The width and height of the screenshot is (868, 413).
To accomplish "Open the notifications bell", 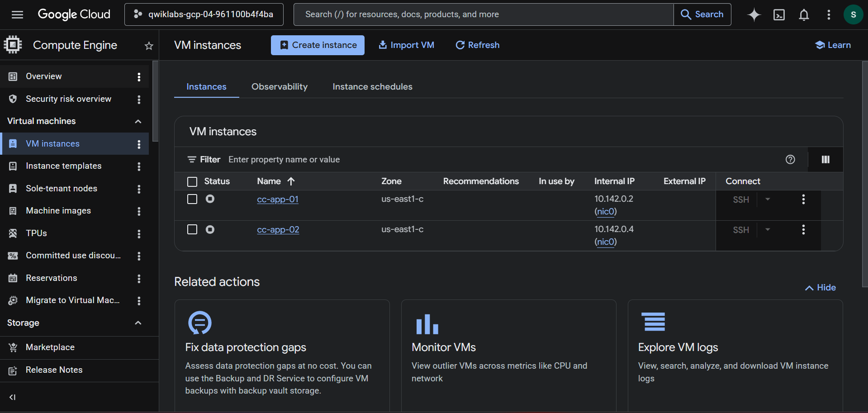I will point(804,14).
